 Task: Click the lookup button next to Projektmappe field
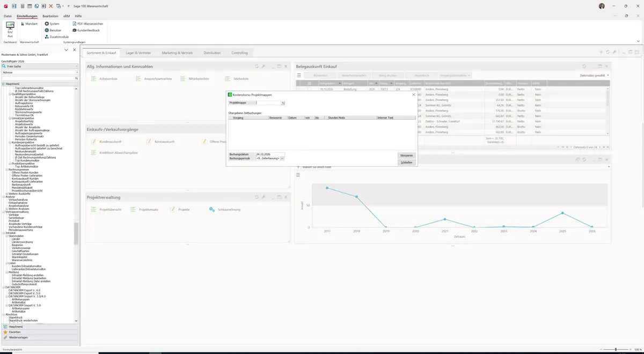pos(283,102)
